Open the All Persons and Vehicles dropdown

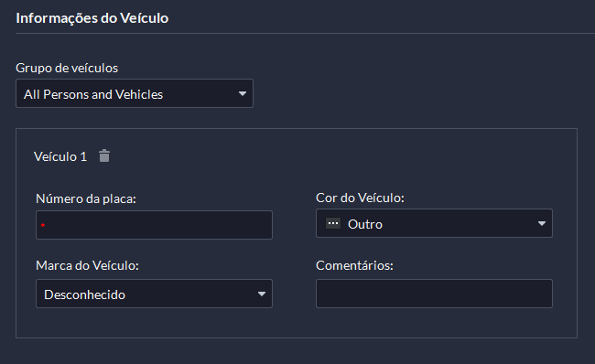135,93
